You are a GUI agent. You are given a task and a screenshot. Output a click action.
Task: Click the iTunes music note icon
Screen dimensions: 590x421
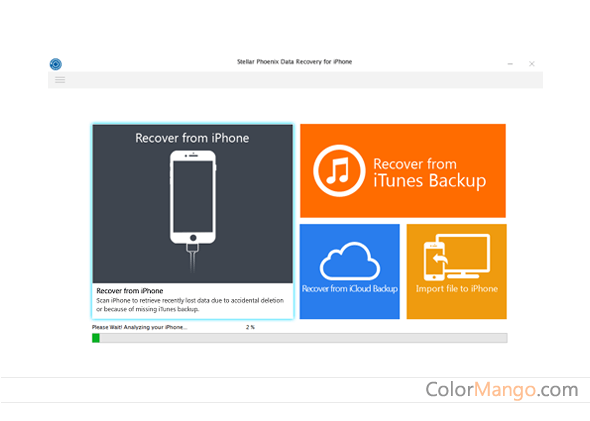tap(339, 170)
